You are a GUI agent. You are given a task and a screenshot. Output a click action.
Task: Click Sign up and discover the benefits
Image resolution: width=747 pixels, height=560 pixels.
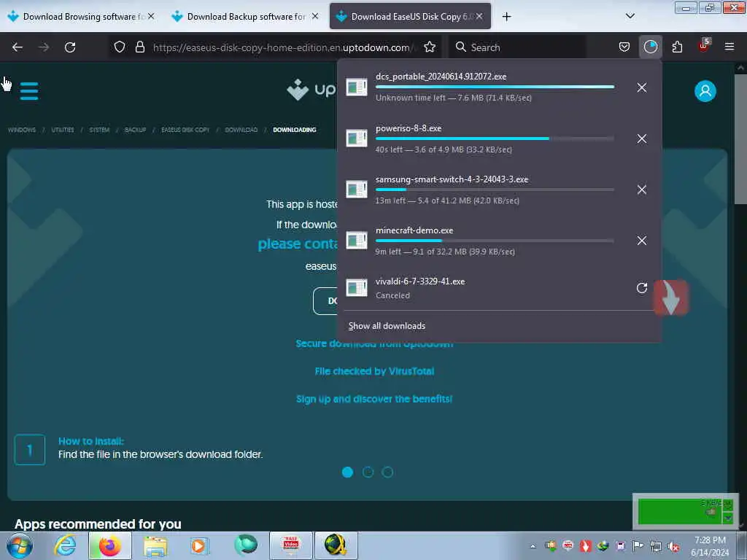[374, 399]
